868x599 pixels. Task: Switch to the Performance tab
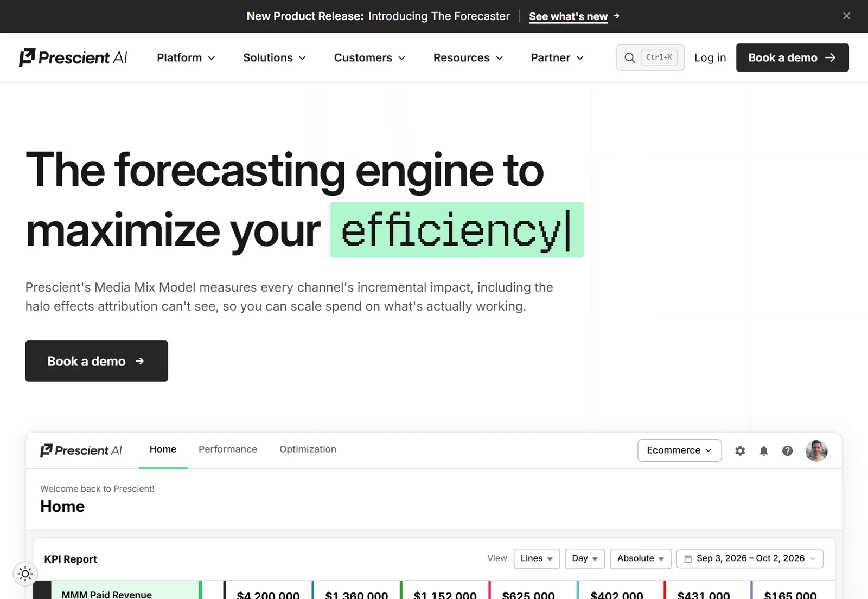tap(228, 449)
